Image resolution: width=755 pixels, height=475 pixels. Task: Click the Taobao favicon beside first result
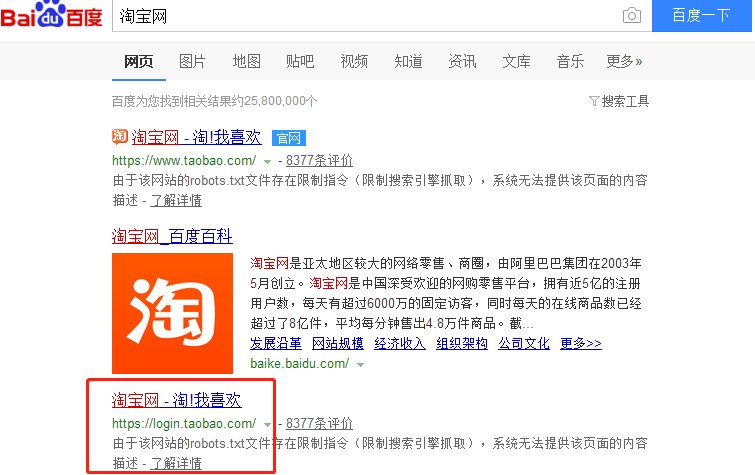click(119, 137)
